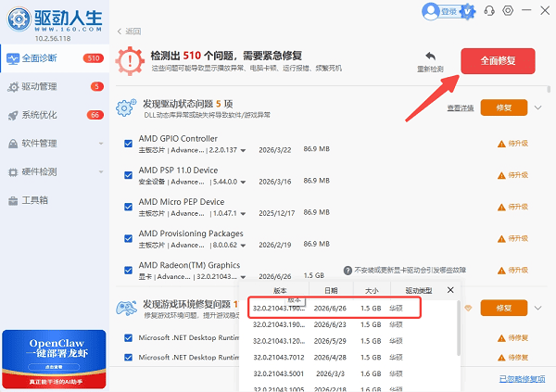This screenshot has height=392, width=556.
Task: Open version dropdown for 2.2.0.137
Action: 243,150
